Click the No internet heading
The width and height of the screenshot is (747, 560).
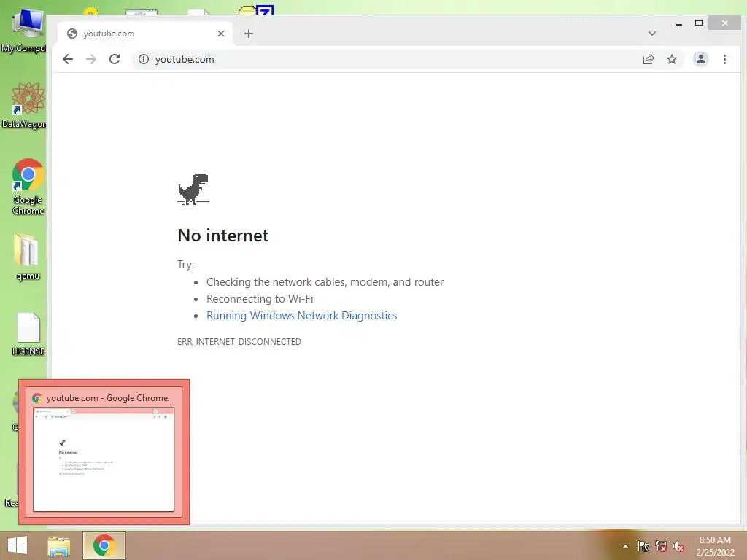pos(223,236)
